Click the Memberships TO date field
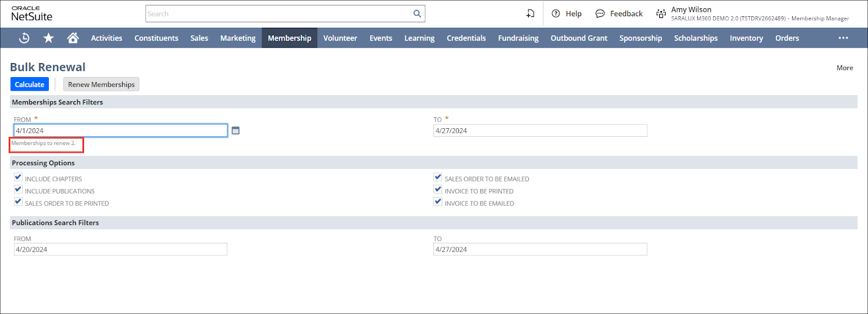 coord(540,130)
